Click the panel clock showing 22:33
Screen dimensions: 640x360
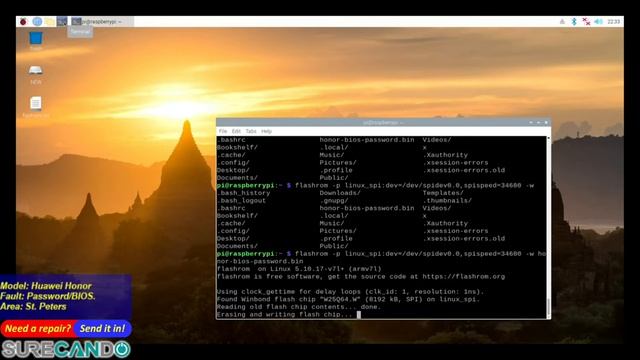[613, 22]
